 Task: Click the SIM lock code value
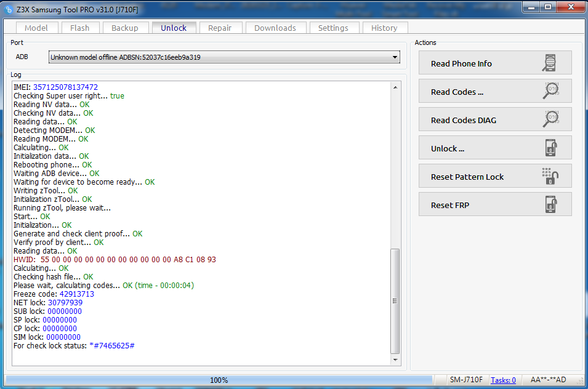pos(63,337)
